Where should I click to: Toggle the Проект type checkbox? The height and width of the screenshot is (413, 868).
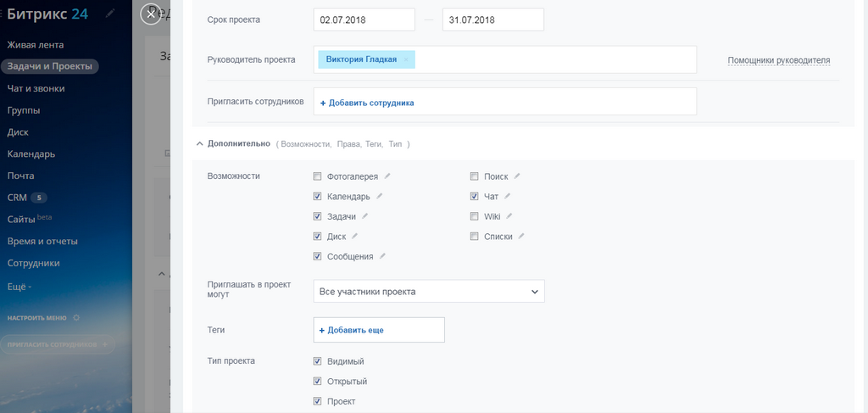317,401
